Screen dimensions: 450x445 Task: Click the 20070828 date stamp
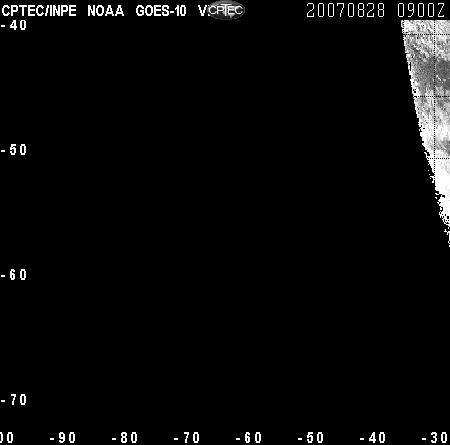coord(346,10)
